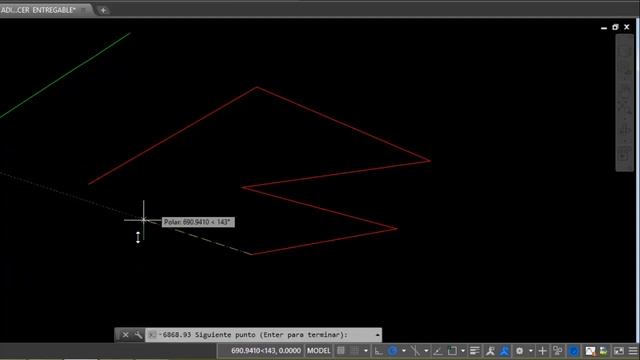Click the top icon in the navigation bar

(624, 51)
